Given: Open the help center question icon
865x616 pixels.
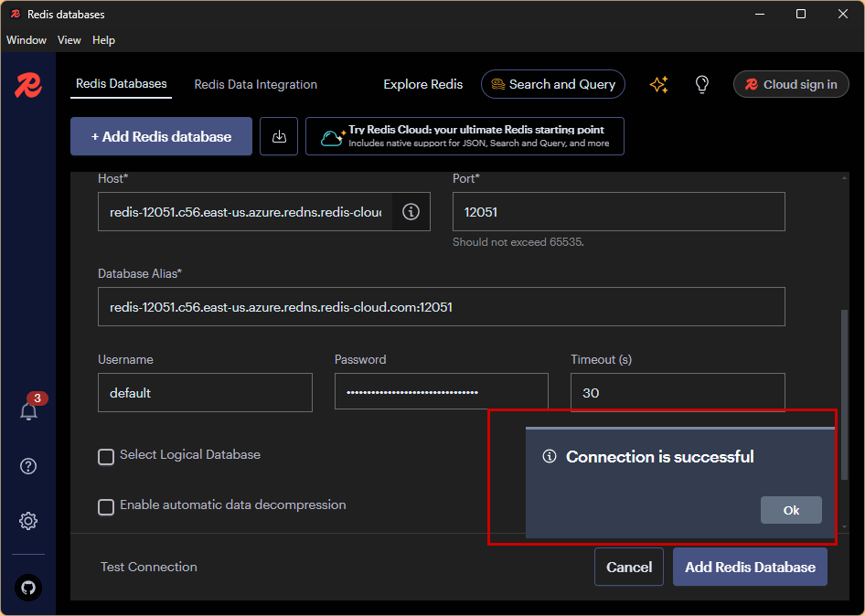Looking at the screenshot, I should (x=28, y=466).
